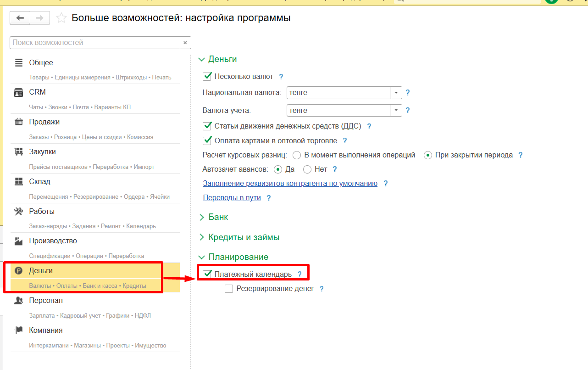Open Заполнение реквизитов контрагента по умолчанию link
The width and height of the screenshot is (588, 370).
pos(290,184)
